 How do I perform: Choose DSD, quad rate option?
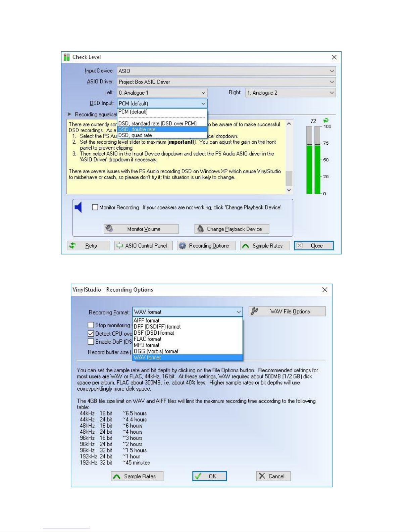click(162, 135)
